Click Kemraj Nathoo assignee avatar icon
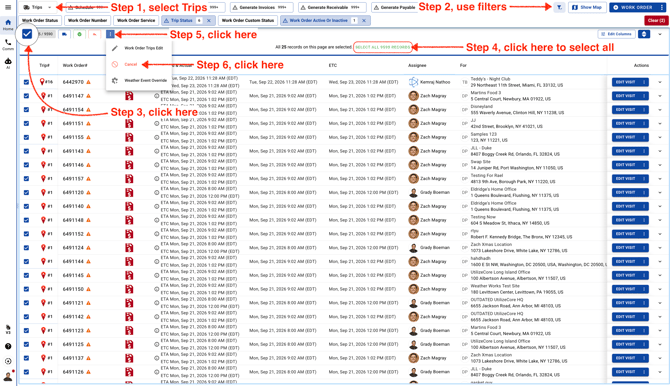This screenshot has height=386, width=670. [413, 82]
